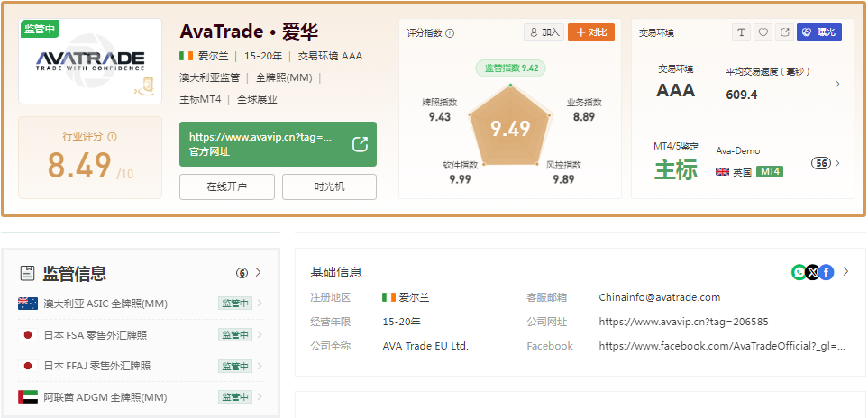Click the 9.49 radar chart score
Image resolution: width=868 pixels, height=418 pixels.
[510, 128]
